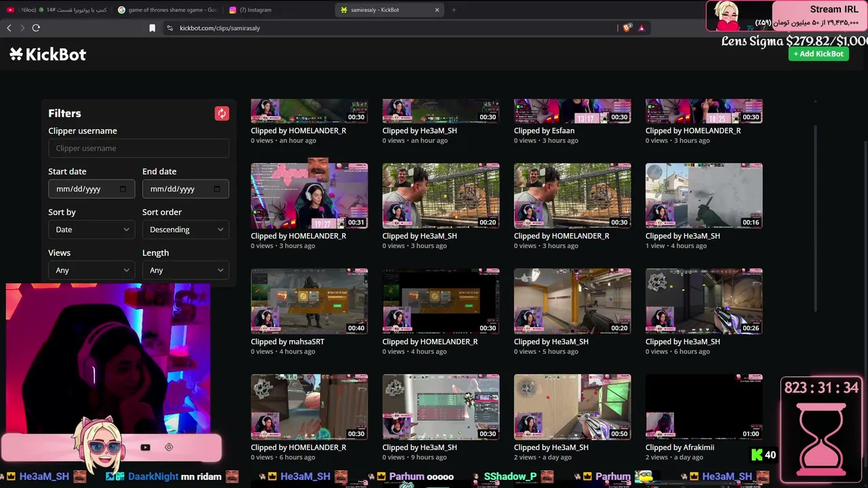Click the "Filters" panel heading
The width and height of the screenshot is (868, 488).
point(64,113)
